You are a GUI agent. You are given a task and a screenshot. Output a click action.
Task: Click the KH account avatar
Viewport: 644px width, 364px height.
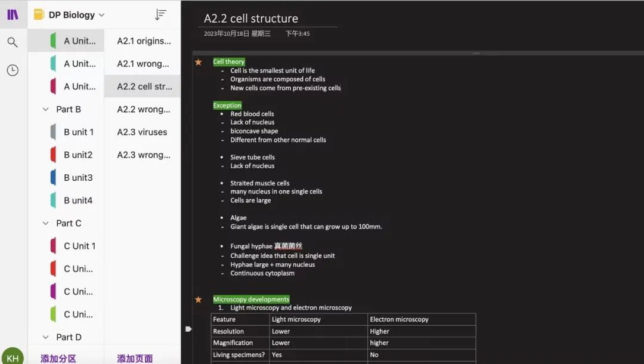click(x=13, y=357)
